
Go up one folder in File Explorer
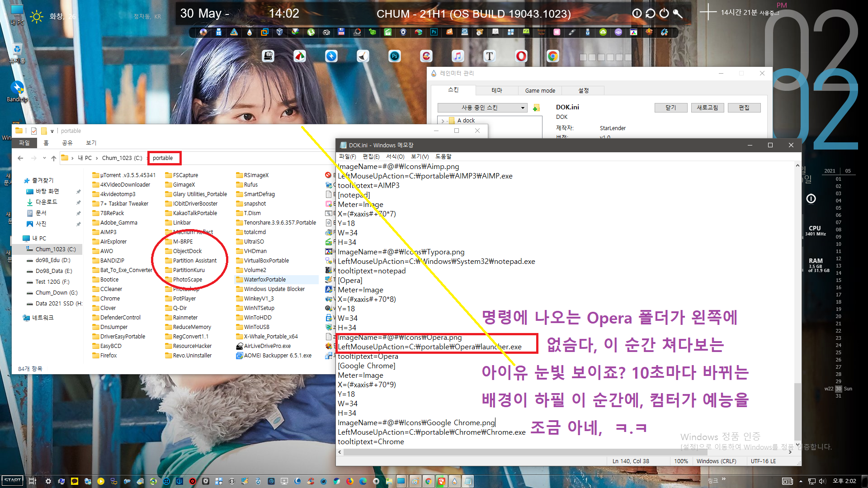click(x=54, y=158)
